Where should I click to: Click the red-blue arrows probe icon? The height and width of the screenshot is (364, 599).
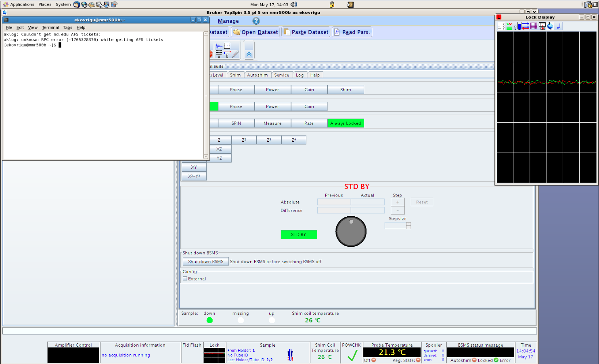(227, 54)
